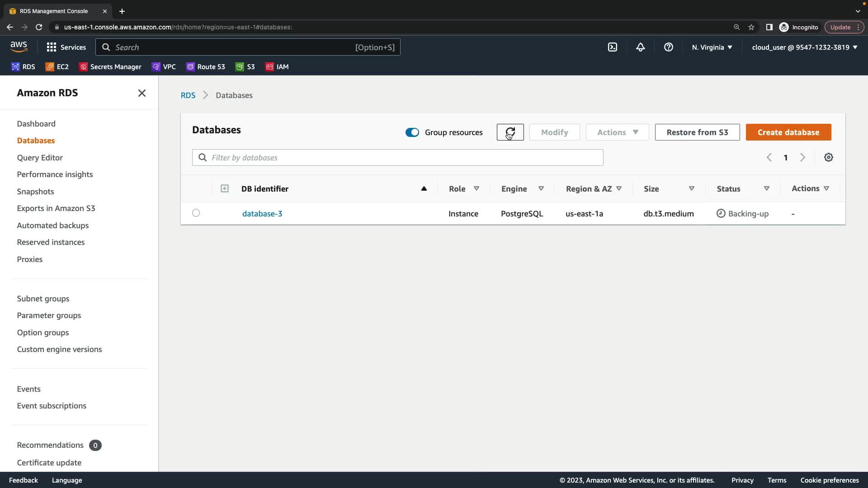The width and height of the screenshot is (868, 488).
Task: Click the Create database button
Action: point(788,132)
